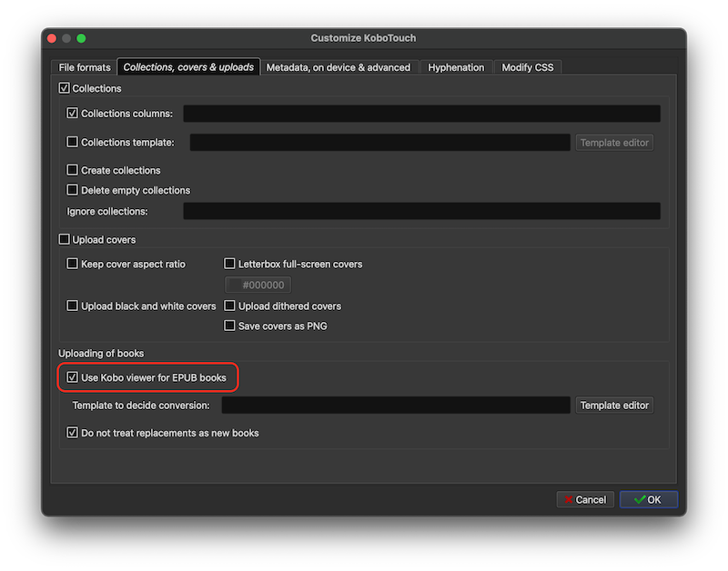Screen dimensions: 728x571
Task: Switch to the Modify CSS tab
Action: click(x=528, y=67)
